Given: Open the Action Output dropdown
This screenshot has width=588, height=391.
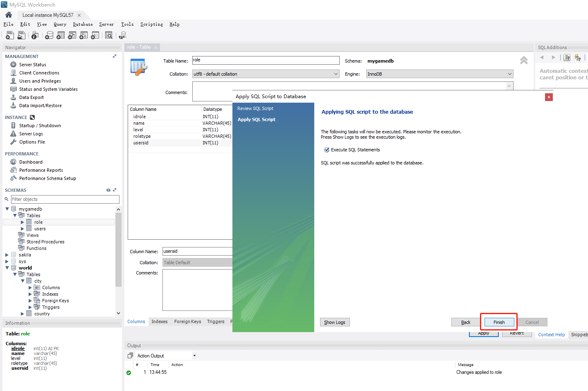Looking at the screenshot, I should click(194, 356).
